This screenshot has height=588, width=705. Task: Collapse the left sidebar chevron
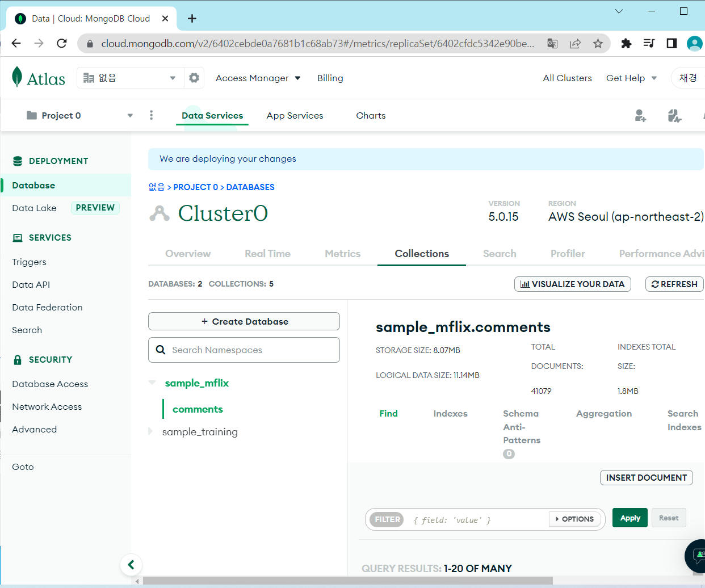(x=131, y=564)
